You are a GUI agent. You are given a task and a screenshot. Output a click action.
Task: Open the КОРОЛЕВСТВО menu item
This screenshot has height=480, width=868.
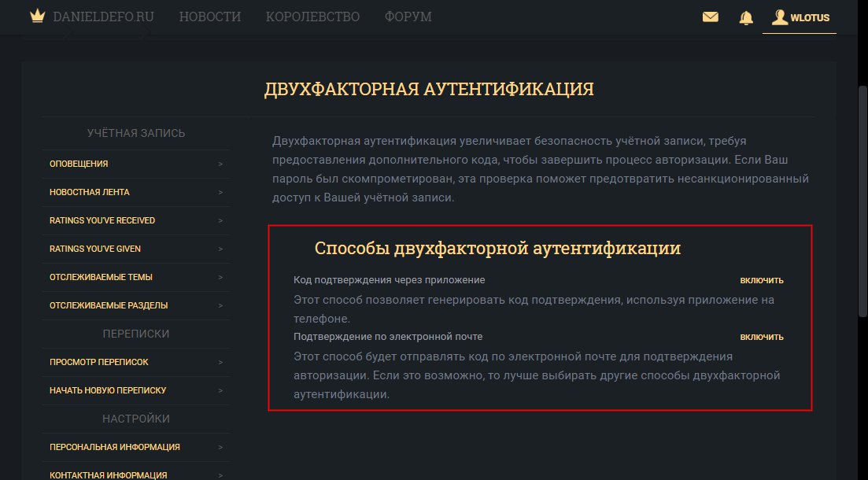tap(312, 17)
